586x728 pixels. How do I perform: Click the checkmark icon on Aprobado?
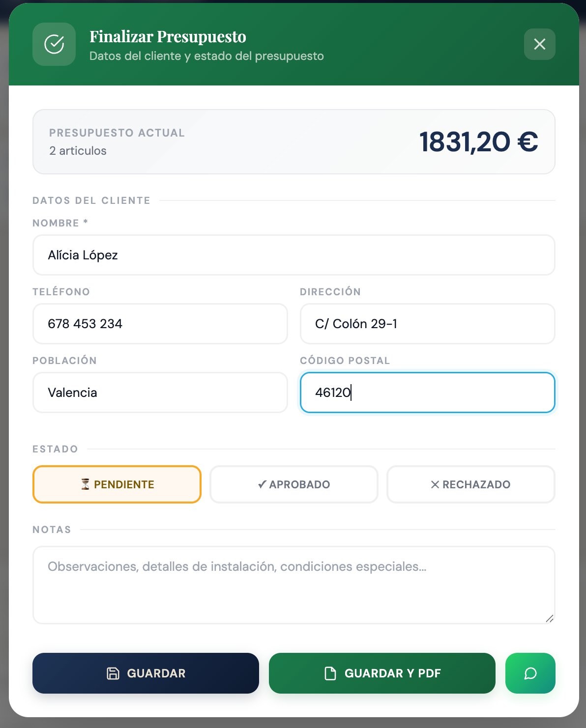pyautogui.click(x=262, y=484)
